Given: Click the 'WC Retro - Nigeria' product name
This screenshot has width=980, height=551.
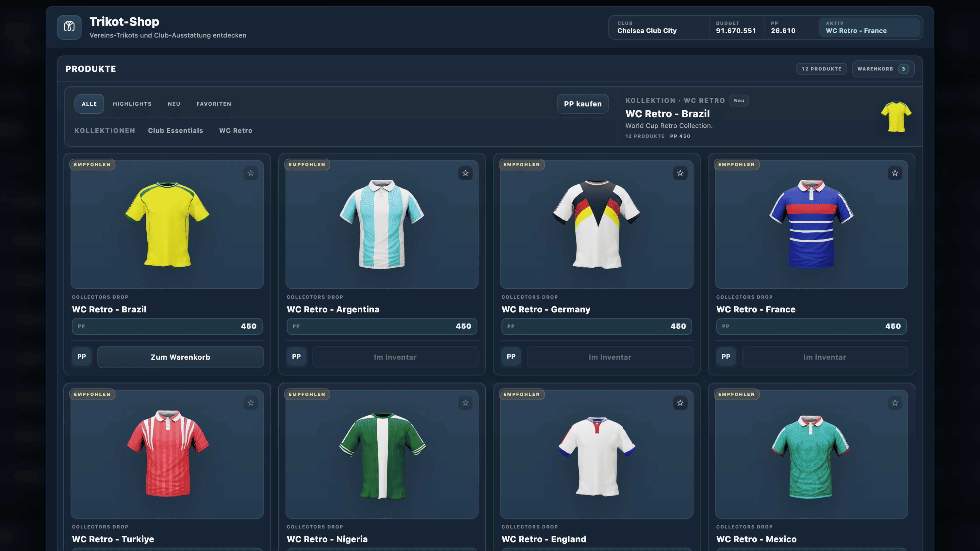Looking at the screenshot, I should (x=327, y=539).
